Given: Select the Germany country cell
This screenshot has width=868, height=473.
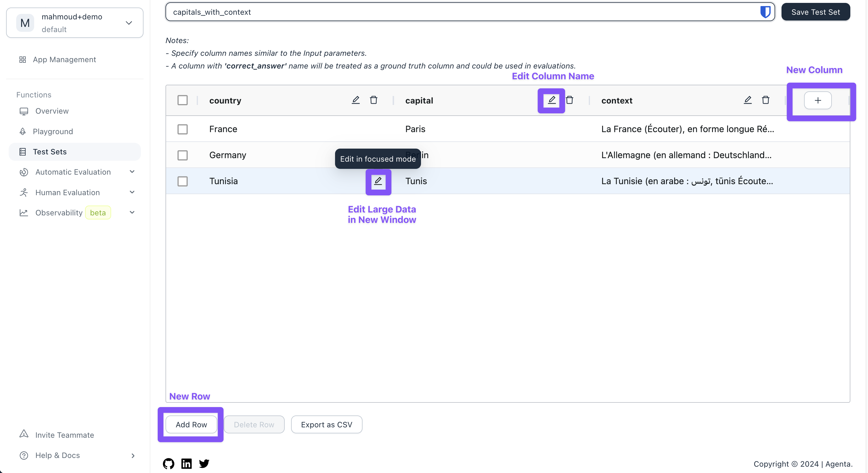Looking at the screenshot, I should 295,155.
